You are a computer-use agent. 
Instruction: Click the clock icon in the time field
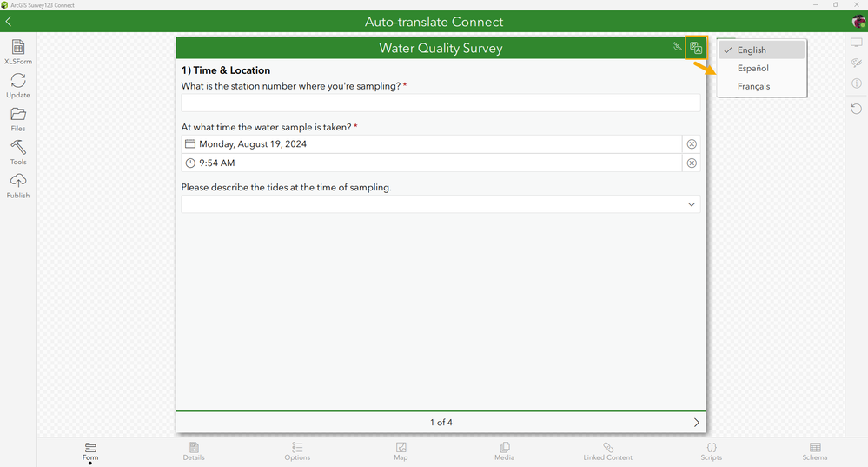[190, 163]
